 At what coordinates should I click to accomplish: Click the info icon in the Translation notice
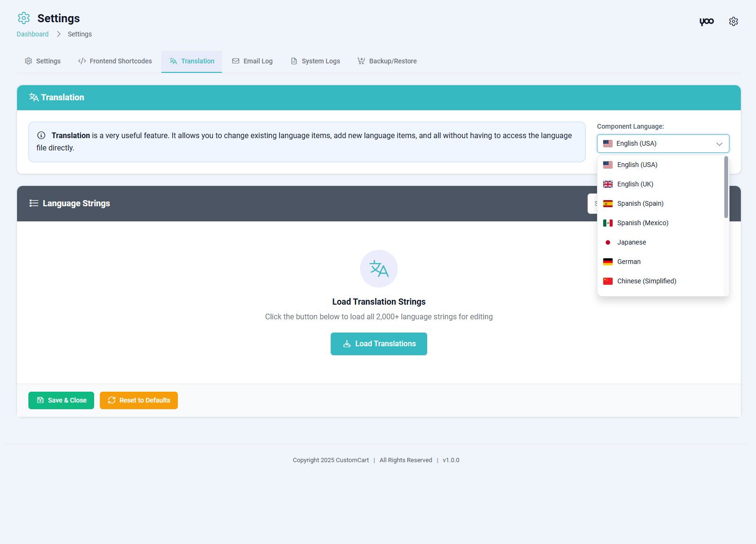(41, 135)
